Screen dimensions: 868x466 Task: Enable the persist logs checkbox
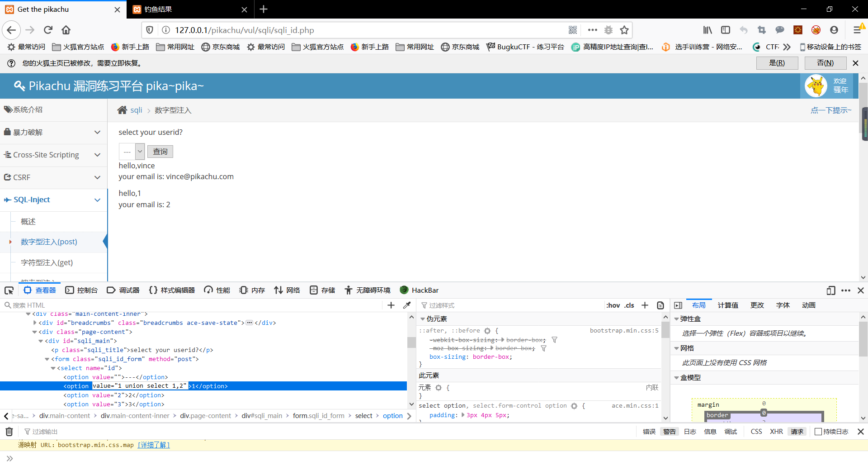[x=818, y=432]
